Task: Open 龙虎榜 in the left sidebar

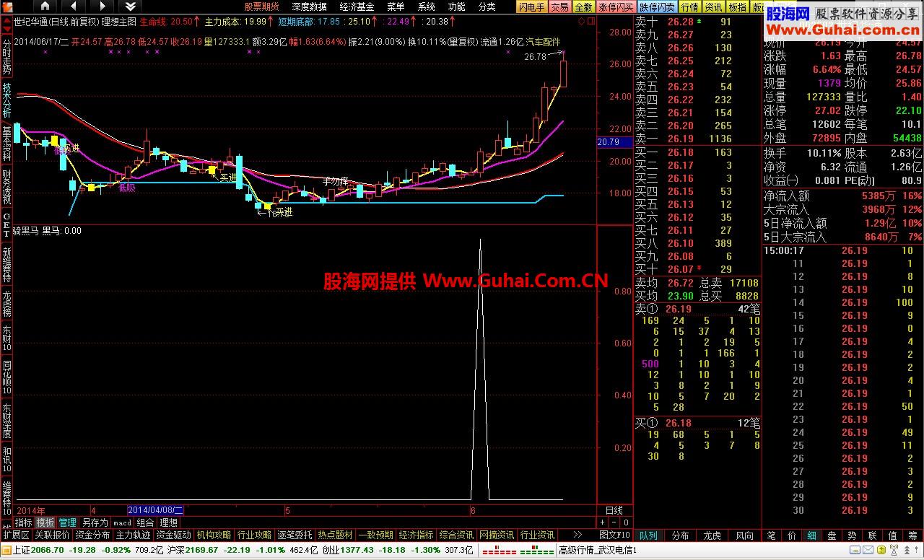Action: click(x=6, y=304)
